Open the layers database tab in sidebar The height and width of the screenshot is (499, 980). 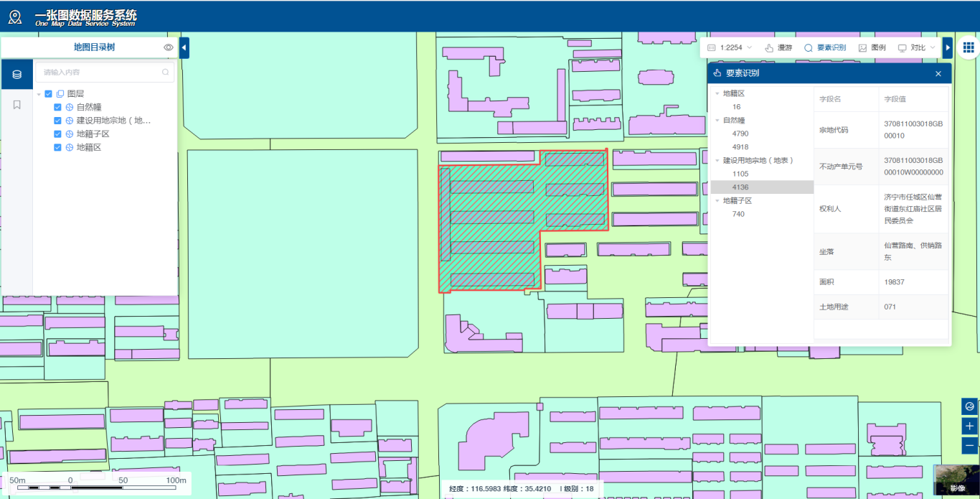pyautogui.click(x=17, y=75)
